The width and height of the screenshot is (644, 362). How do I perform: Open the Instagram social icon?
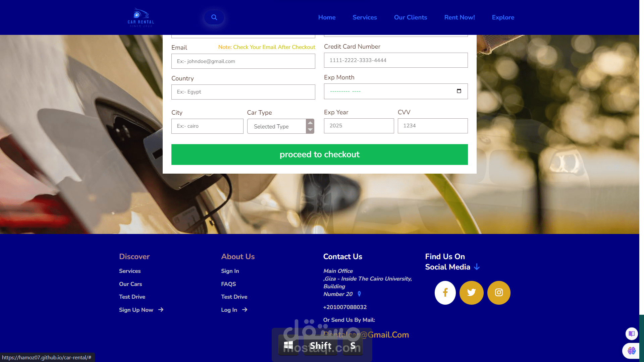click(499, 293)
